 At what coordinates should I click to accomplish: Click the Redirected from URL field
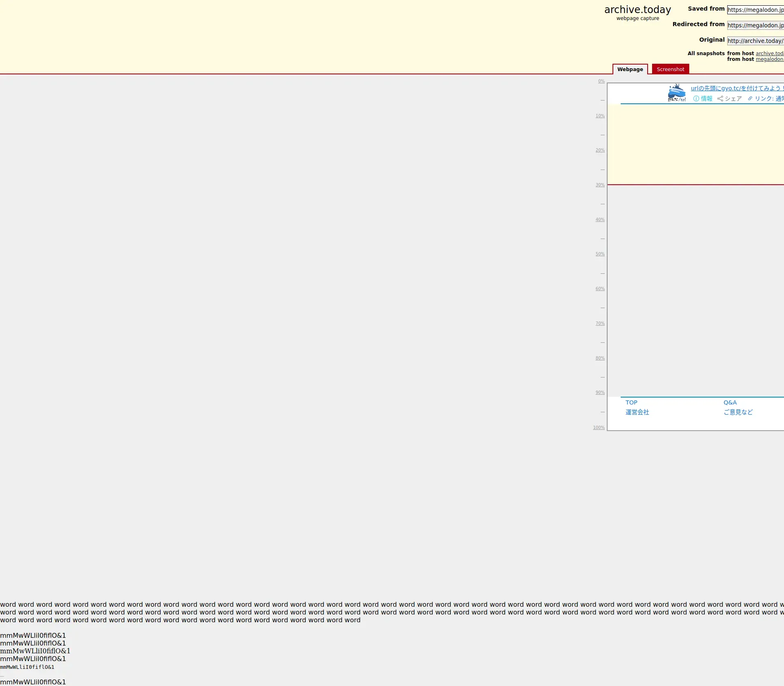(755, 25)
